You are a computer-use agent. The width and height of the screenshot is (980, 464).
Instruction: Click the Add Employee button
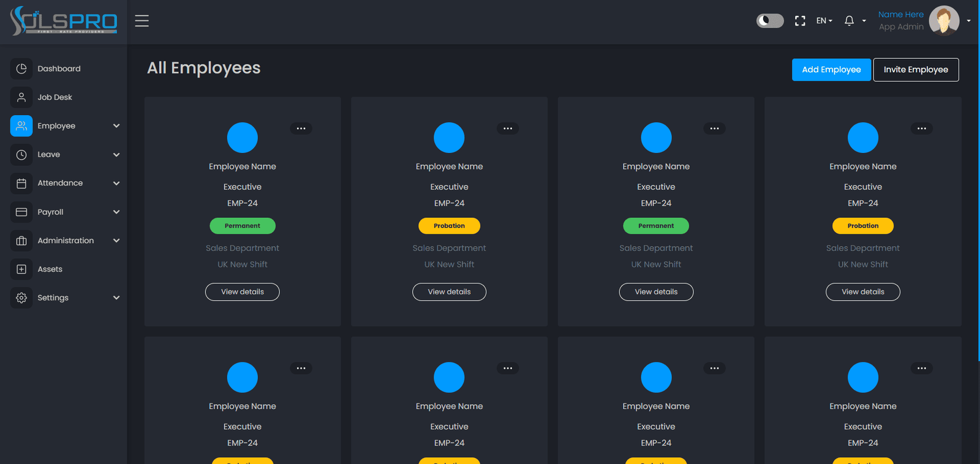point(831,70)
